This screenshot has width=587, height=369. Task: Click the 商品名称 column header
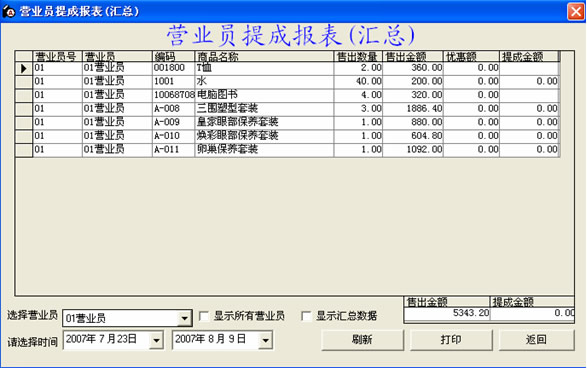pos(264,57)
